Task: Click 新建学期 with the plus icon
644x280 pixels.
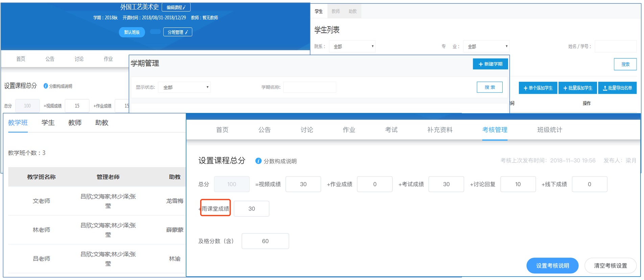Action: [490, 64]
